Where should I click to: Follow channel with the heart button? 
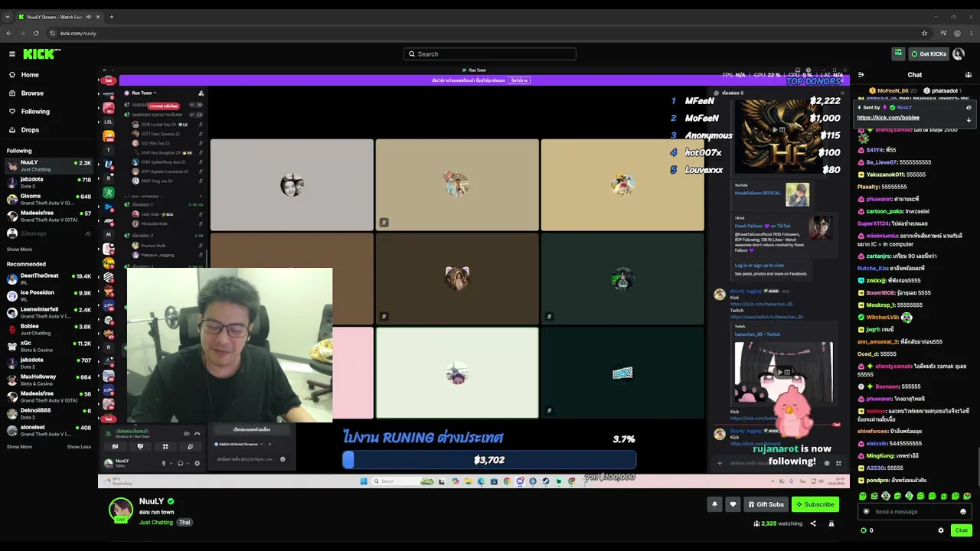733,504
